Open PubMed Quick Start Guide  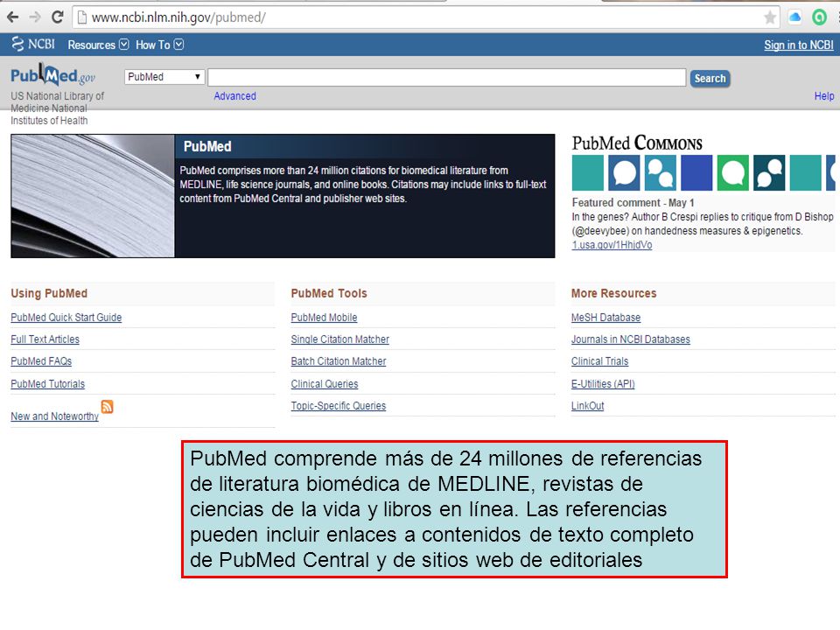66,317
